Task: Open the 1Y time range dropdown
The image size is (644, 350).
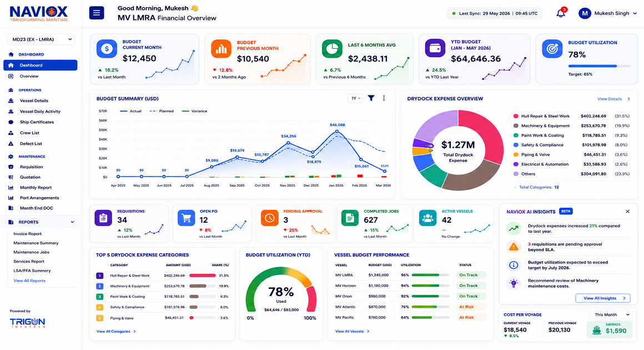Action: (x=355, y=98)
